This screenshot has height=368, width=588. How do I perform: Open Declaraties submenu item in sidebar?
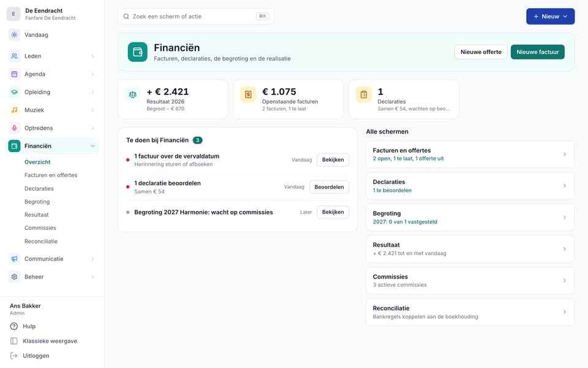39,188
